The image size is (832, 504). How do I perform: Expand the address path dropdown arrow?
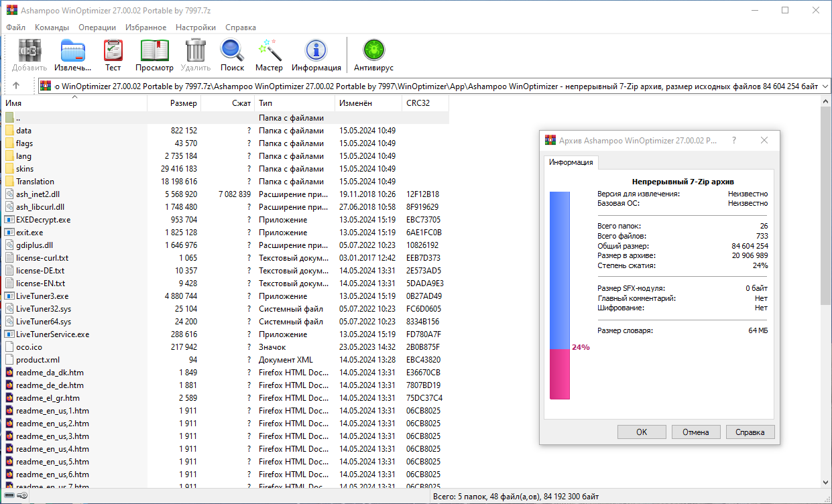(825, 86)
